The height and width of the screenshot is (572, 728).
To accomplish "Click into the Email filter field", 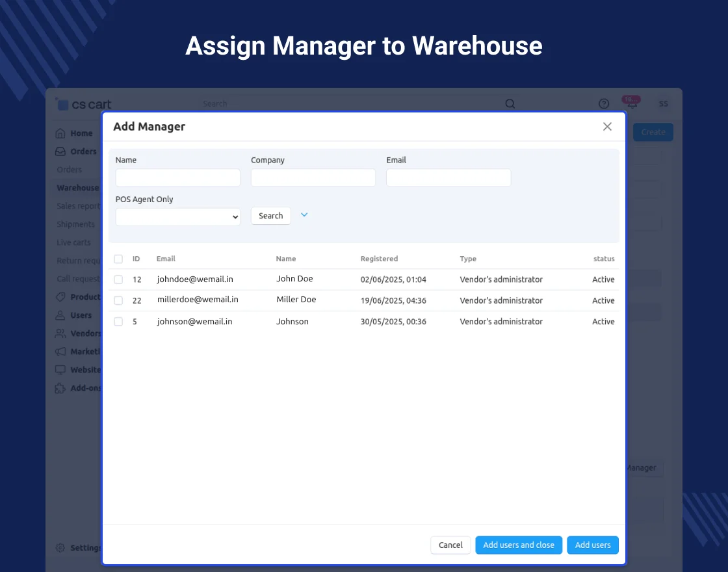I will point(448,178).
